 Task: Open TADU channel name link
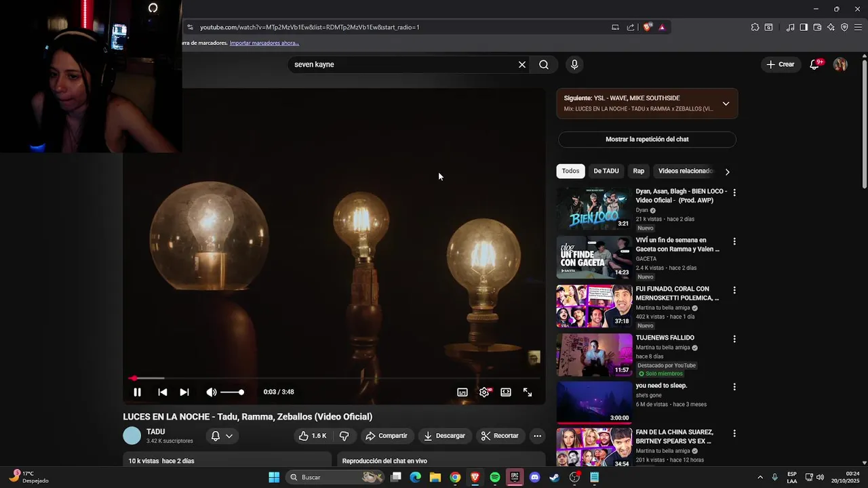pyautogui.click(x=156, y=432)
